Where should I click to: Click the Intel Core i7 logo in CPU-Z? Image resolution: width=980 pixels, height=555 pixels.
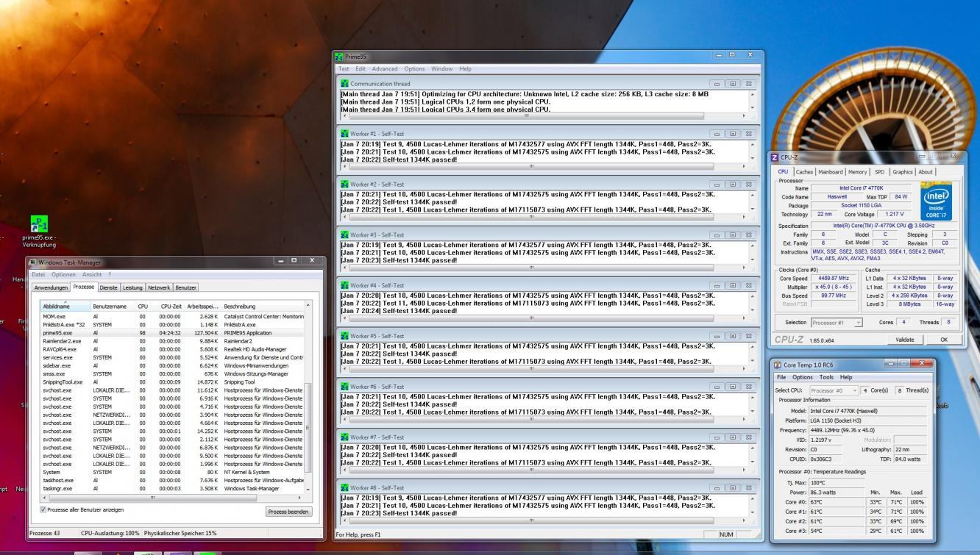[937, 201]
